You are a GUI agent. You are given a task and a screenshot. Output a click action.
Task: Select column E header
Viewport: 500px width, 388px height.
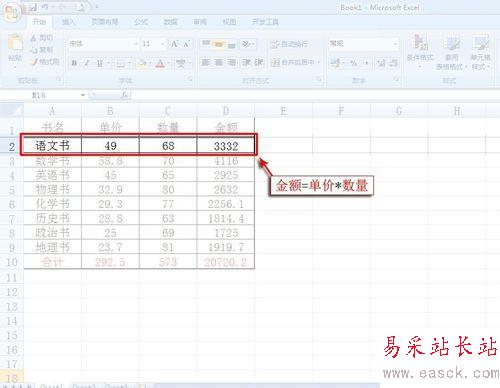(283, 111)
